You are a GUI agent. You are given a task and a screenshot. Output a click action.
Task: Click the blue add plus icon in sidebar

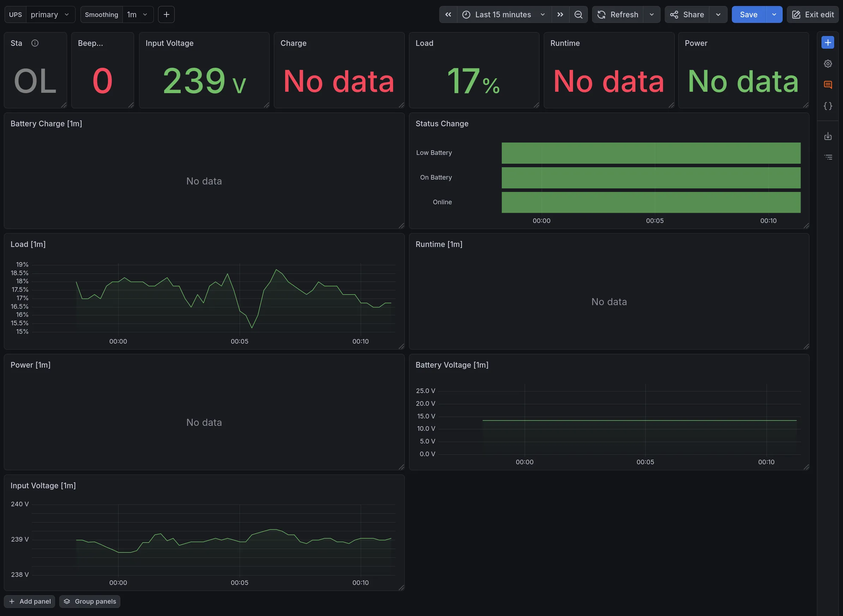point(827,42)
